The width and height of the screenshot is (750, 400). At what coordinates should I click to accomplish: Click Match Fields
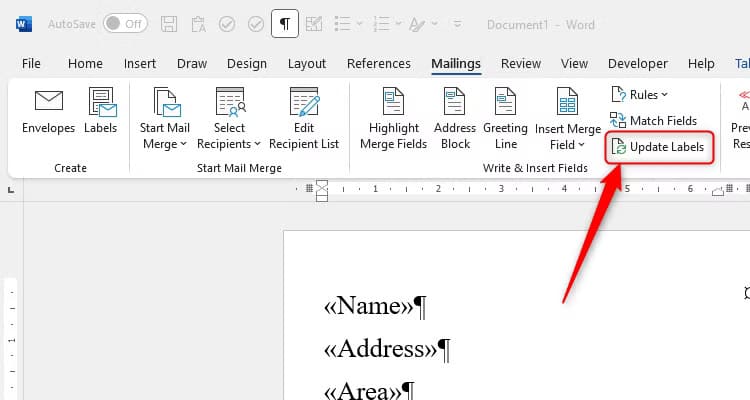tap(653, 121)
